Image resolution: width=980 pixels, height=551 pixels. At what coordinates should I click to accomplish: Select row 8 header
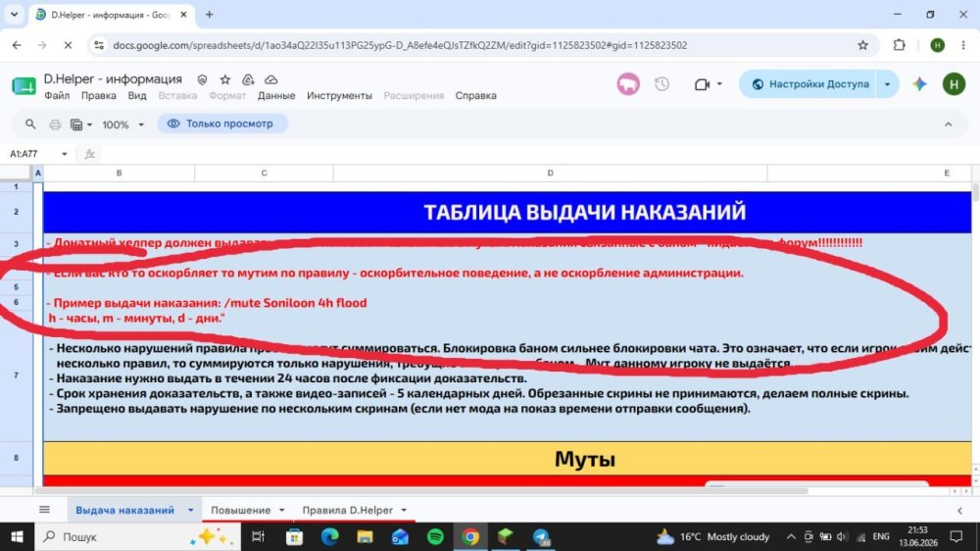[17, 458]
